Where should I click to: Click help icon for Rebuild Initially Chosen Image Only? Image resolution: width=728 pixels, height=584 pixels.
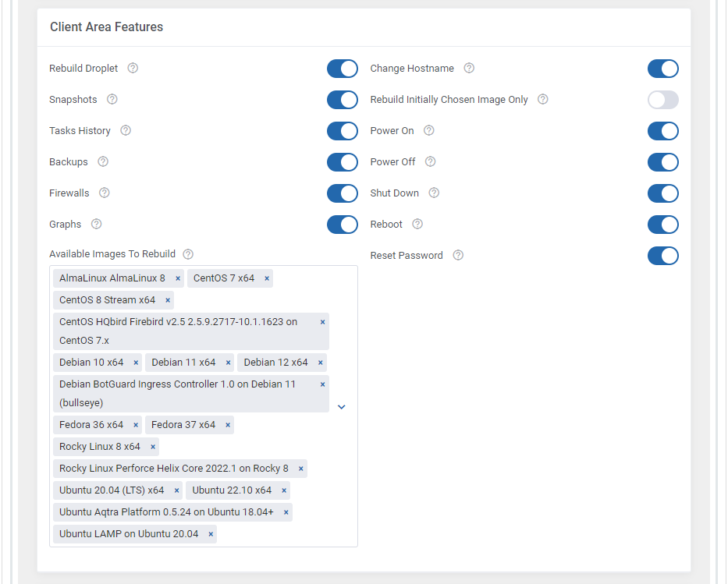[x=543, y=99]
